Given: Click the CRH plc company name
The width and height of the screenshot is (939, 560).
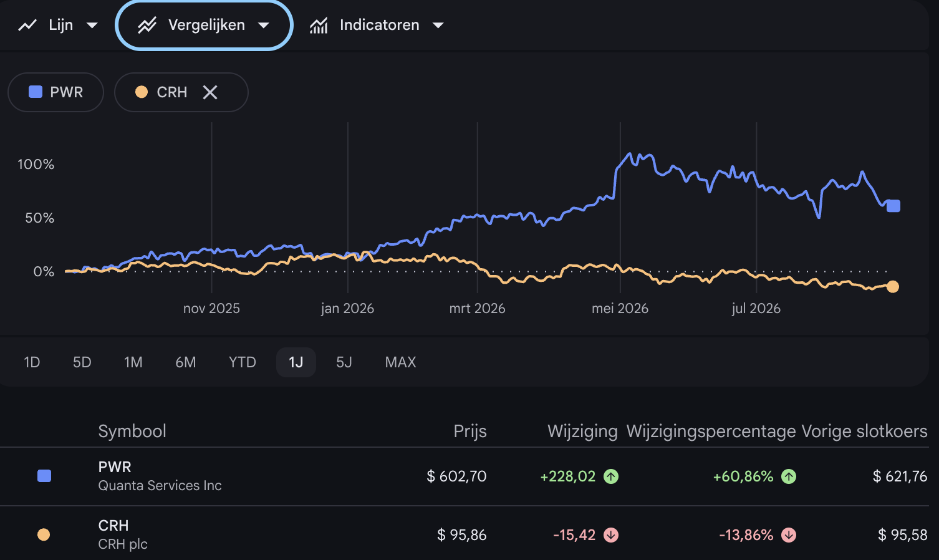Looking at the screenshot, I should [x=123, y=544].
